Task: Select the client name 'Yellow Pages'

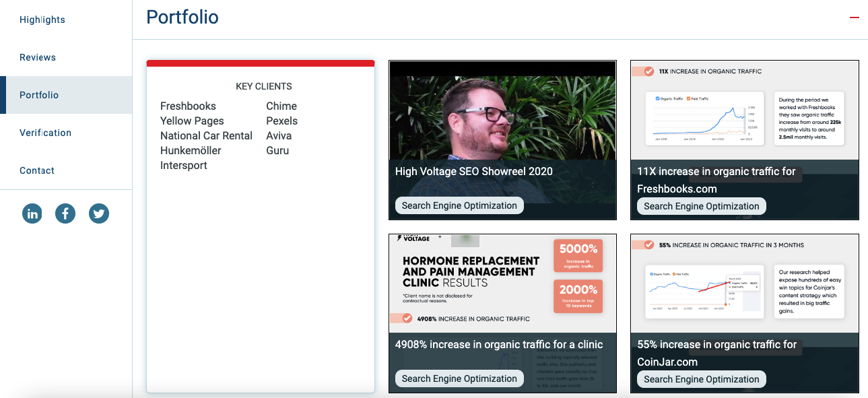Action: click(192, 121)
